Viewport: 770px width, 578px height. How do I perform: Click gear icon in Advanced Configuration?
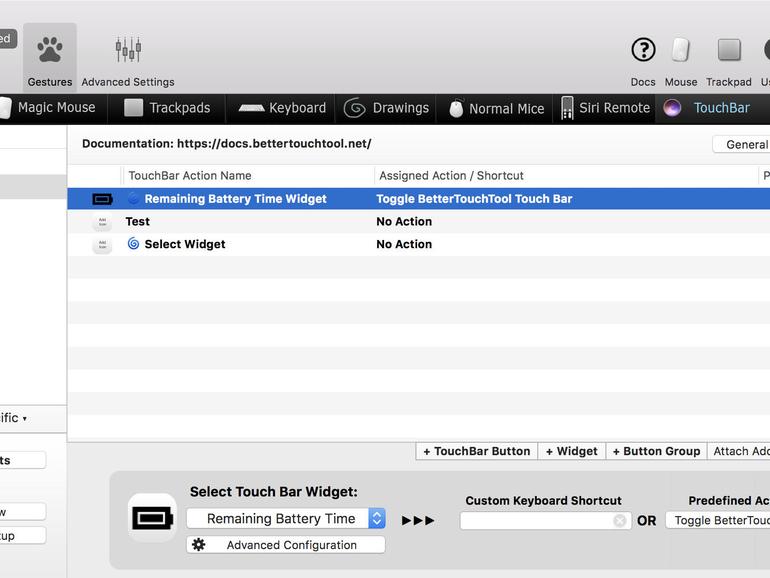pyautogui.click(x=198, y=545)
